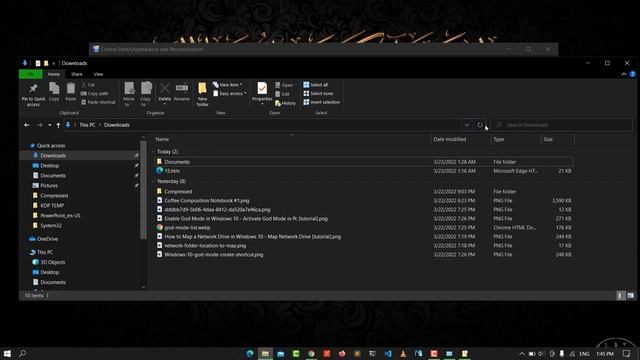Click the Rename ribbon button
Screen dimensions: 640x360
182,91
